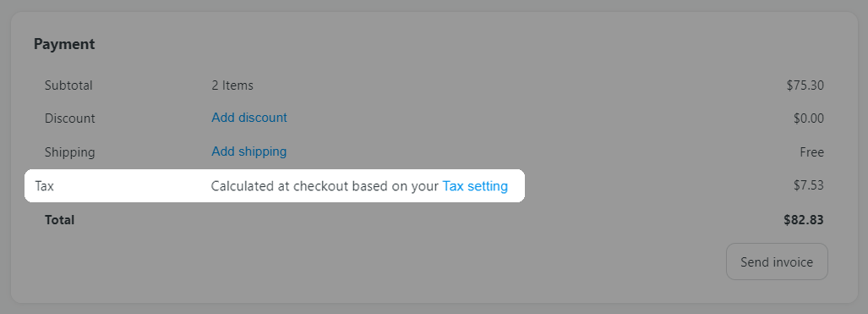The height and width of the screenshot is (314, 868).
Task: Select the $0.00 discount amount
Action: click(x=808, y=118)
